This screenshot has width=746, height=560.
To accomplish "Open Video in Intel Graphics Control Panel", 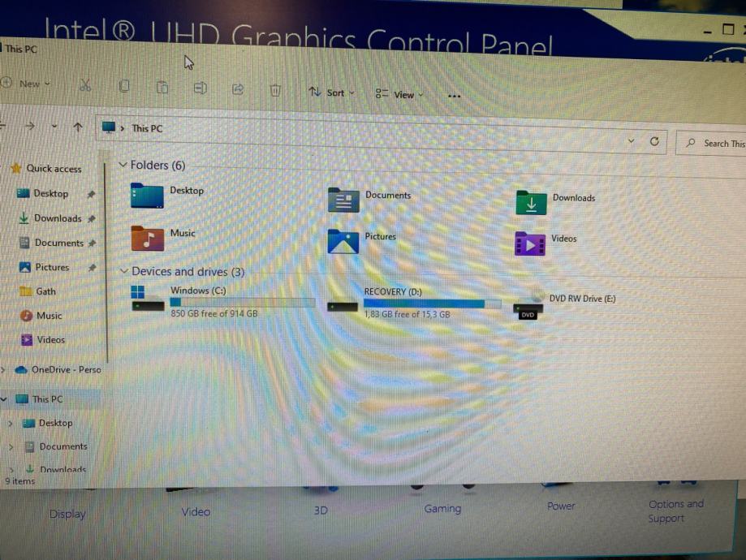I will tap(196, 512).
